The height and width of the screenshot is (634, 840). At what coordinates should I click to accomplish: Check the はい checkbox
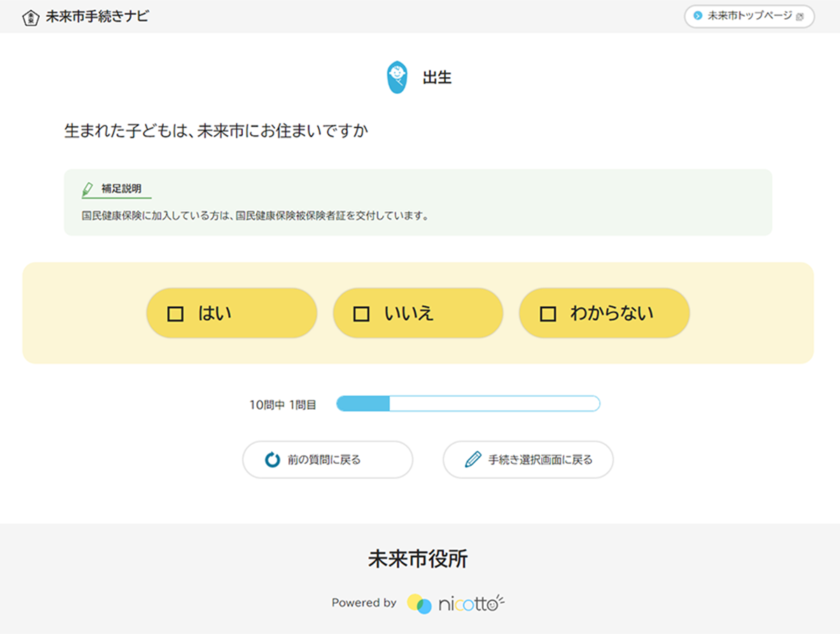[x=176, y=314]
